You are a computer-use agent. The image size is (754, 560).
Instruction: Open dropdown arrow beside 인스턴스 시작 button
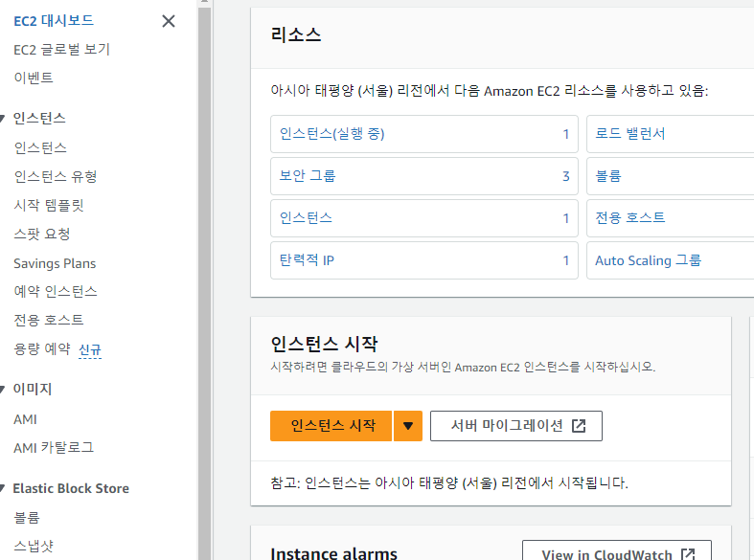[408, 426]
